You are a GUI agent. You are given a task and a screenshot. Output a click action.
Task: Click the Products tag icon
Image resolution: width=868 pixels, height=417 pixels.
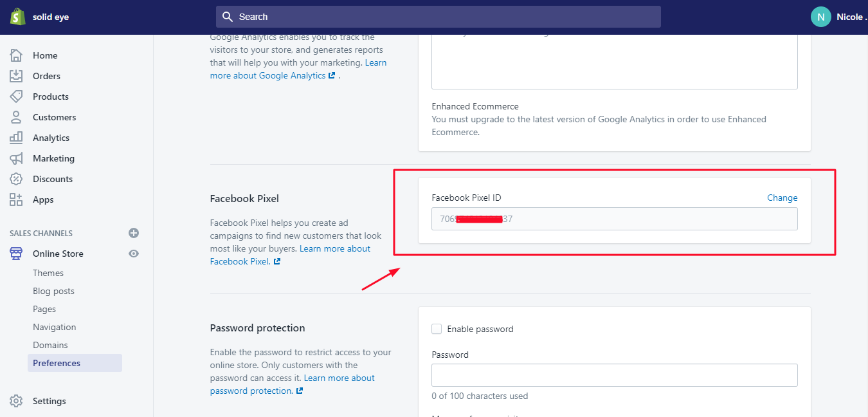pos(16,97)
